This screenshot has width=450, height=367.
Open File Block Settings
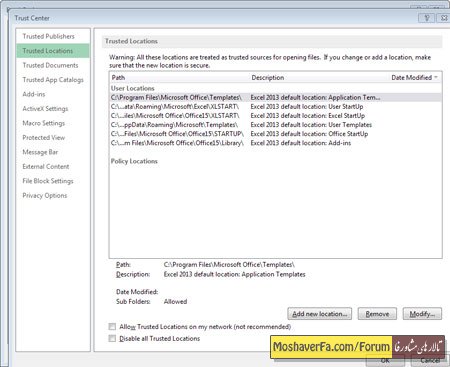pyautogui.click(x=48, y=181)
